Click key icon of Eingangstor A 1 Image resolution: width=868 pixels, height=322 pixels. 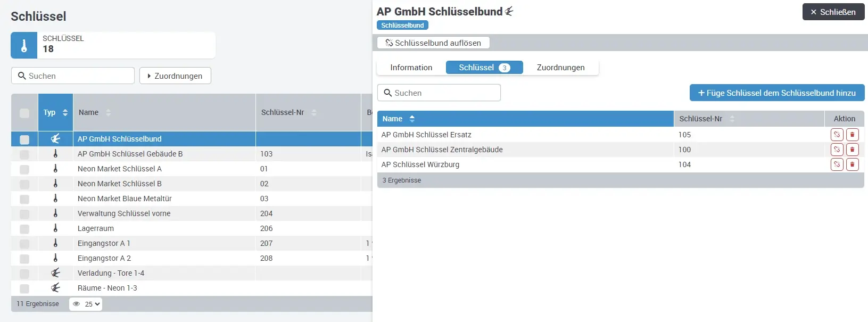pos(55,243)
